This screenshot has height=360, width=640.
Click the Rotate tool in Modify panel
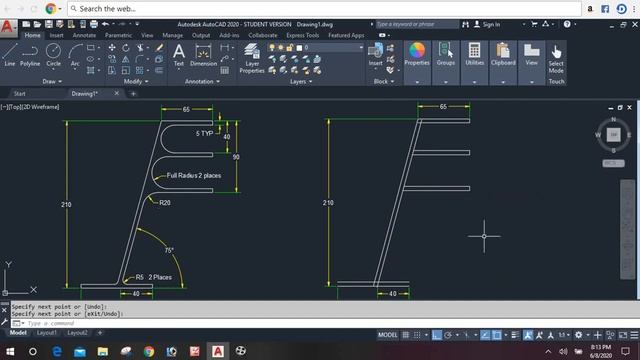tap(126, 48)
